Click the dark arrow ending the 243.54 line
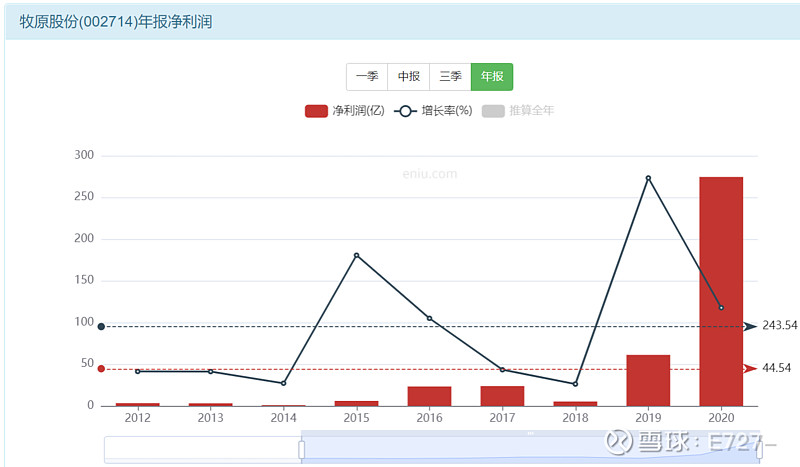The width and height of the screenshot is (800, 467). (750, 326)
